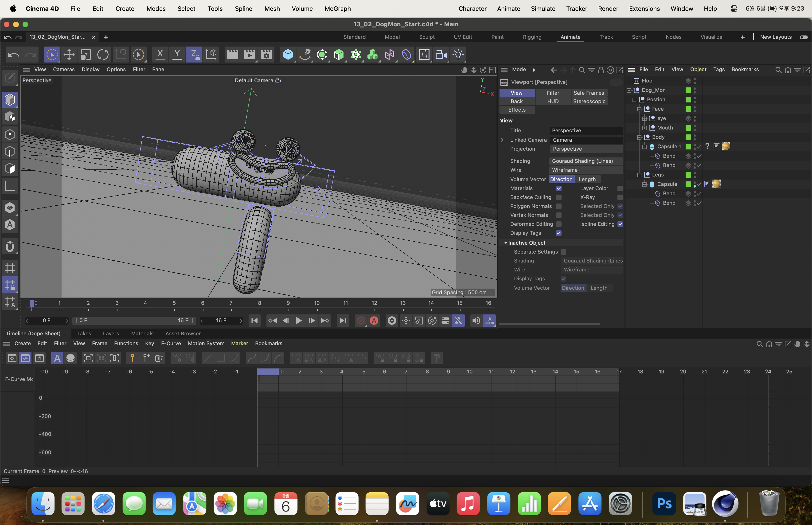Go to end of animation
The height and width of the screenshot is (525, 812).
point(343,321)
